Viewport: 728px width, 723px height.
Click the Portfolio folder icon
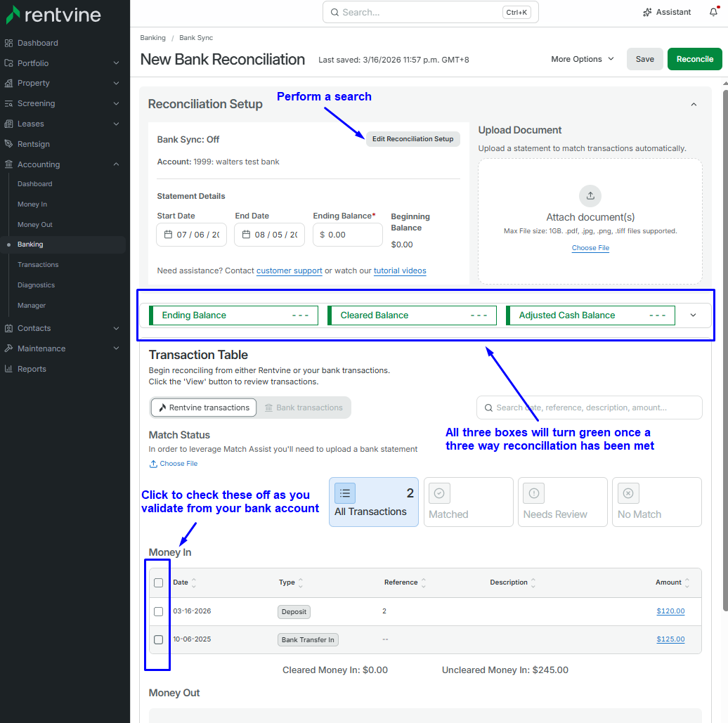click(8, 63)
